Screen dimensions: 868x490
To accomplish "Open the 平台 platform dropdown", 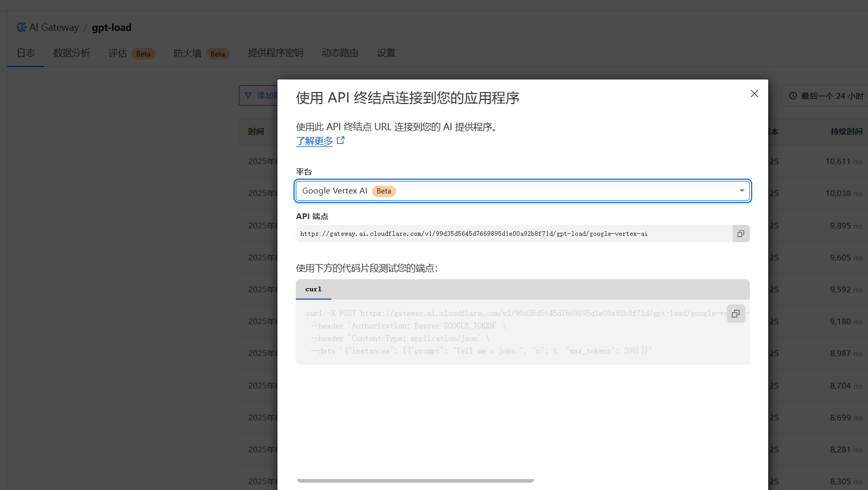I will [x=523, y=191].
